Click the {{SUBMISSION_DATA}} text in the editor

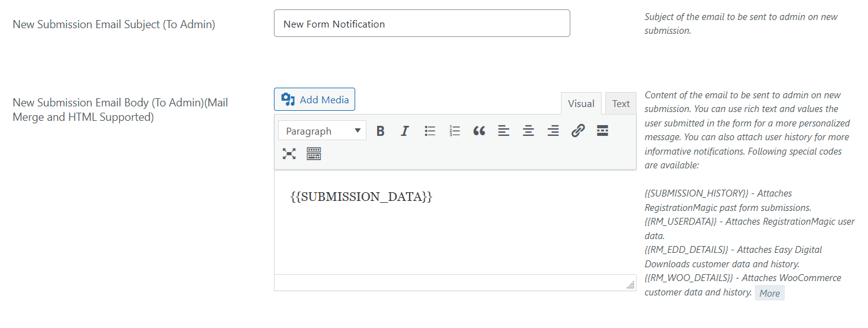[x=361, y=197]
